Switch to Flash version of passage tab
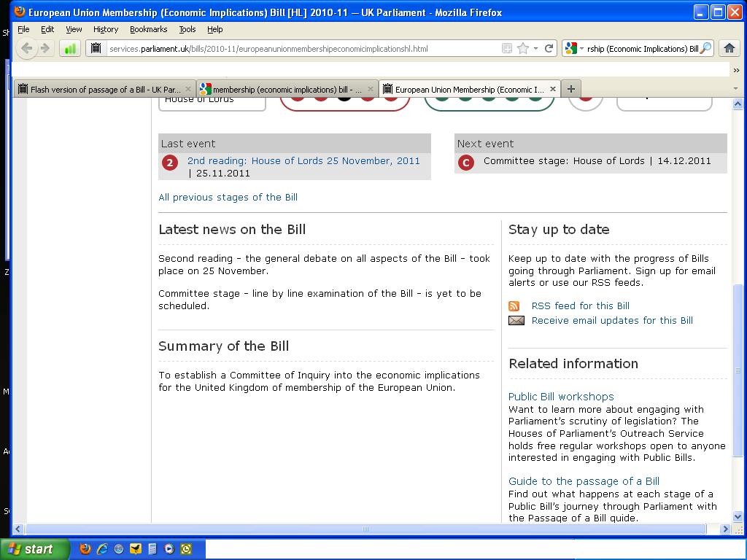 pos(104,90)
